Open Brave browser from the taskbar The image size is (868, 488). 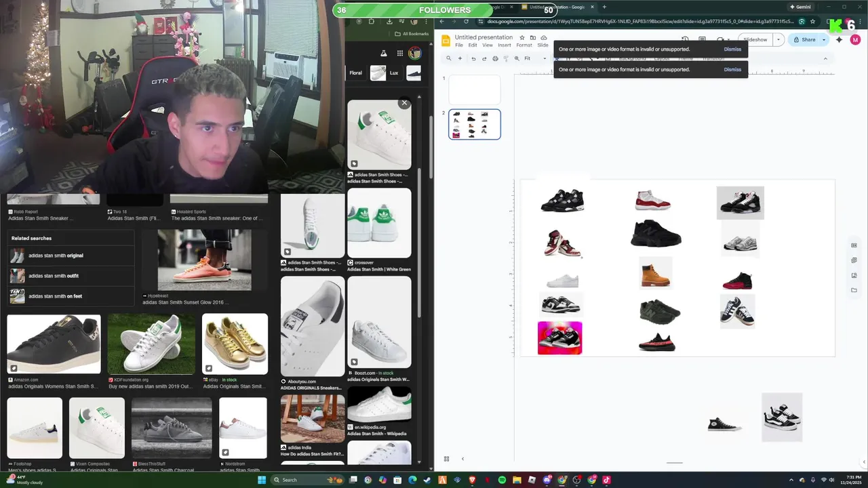[472, 480]
